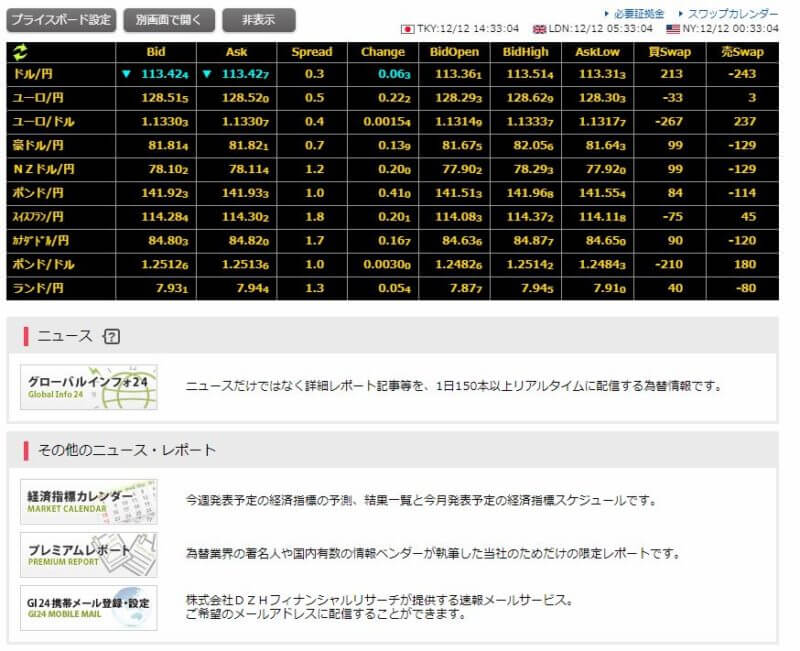This screenshot has height=651, width=800.
Task: Click the Change column header
Action: tap(383, 52)
